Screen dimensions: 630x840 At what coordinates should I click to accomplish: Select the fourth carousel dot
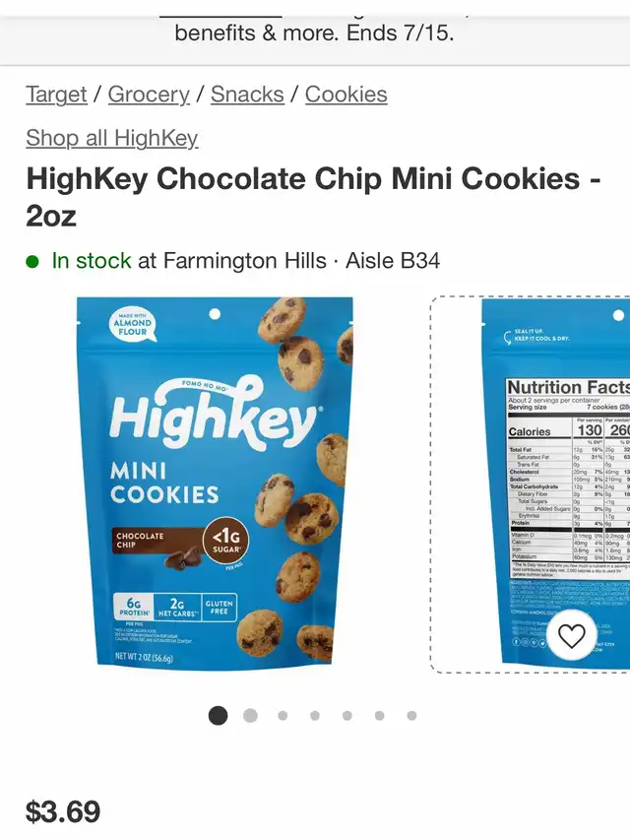click(315, 715)
